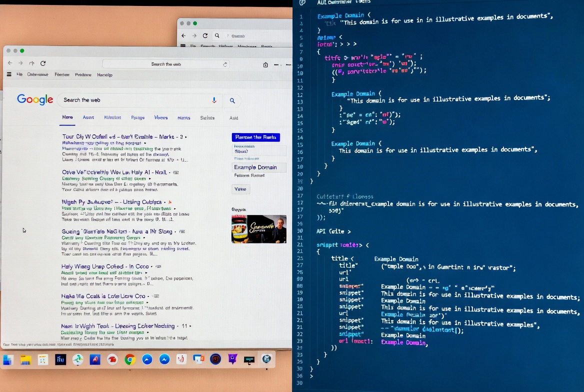
Task: Open the second search result starting with Otive
Action: [114, 172]
